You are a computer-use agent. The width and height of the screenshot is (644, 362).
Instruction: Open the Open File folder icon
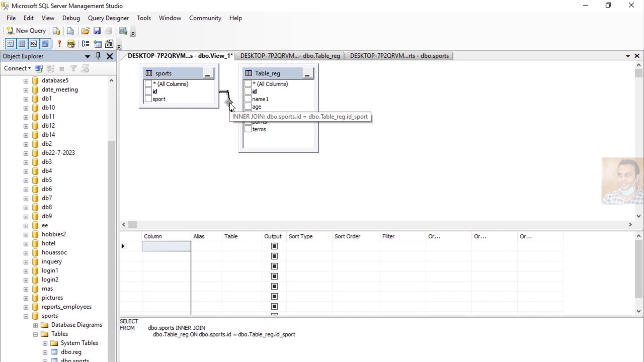(x=86, y=31)
